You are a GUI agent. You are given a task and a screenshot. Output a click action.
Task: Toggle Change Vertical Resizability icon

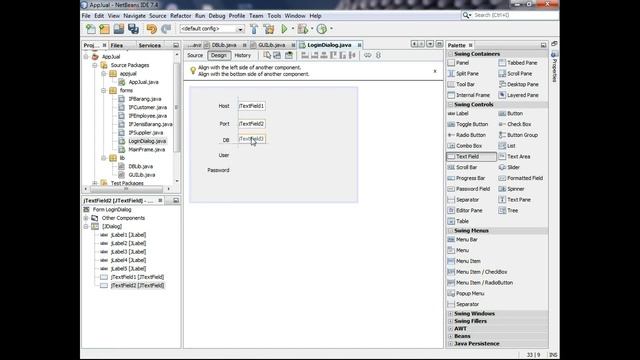(x=378, y=55)
